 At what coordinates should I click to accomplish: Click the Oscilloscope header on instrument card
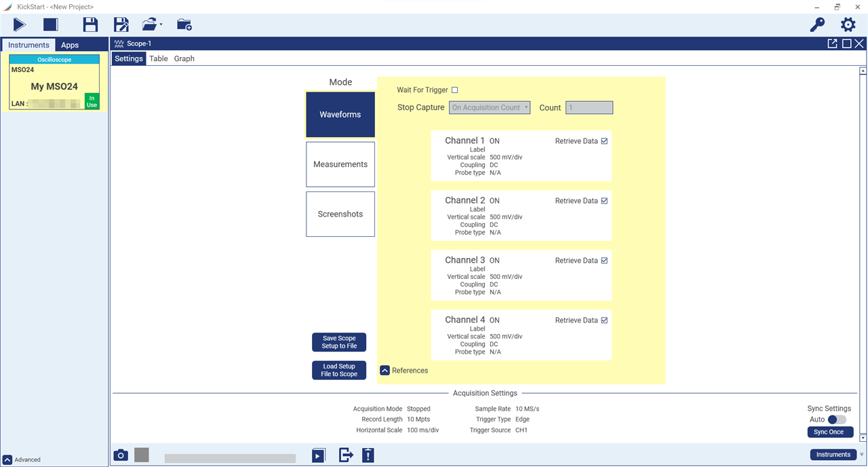click(x=54, y=60)
